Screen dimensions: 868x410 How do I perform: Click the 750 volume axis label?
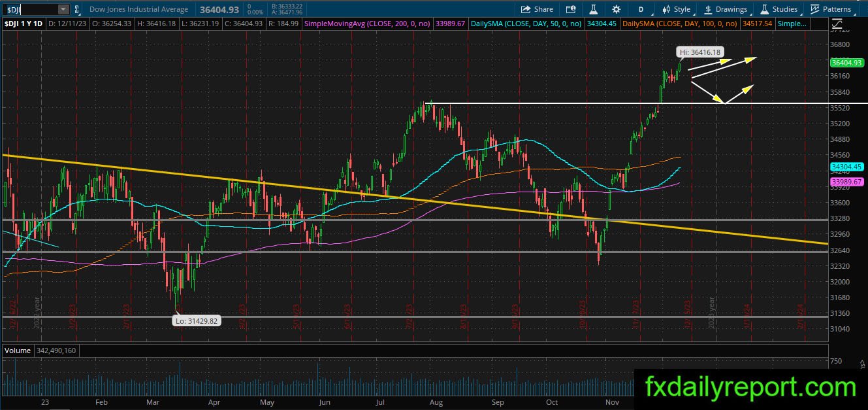[835, 361]
